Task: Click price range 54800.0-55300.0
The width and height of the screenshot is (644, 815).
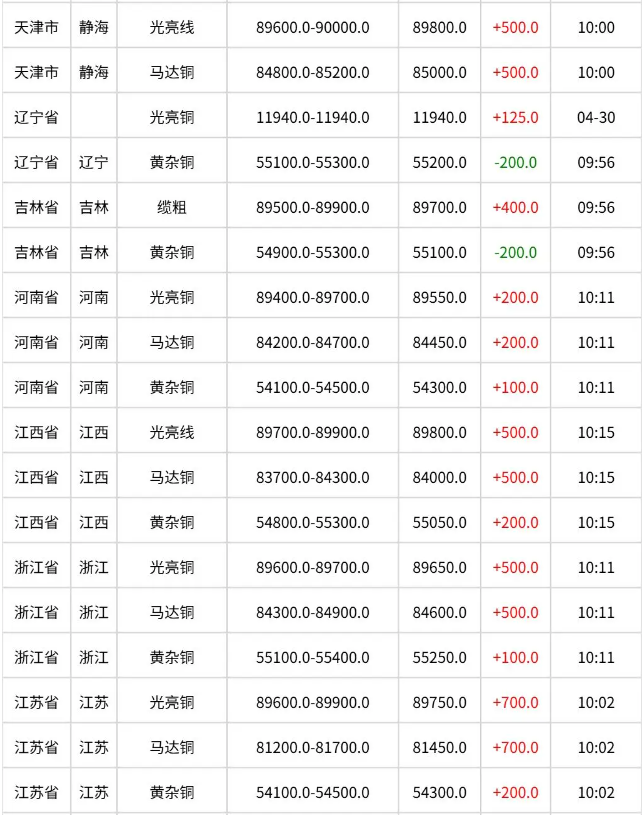Action: tap(312, 522)
